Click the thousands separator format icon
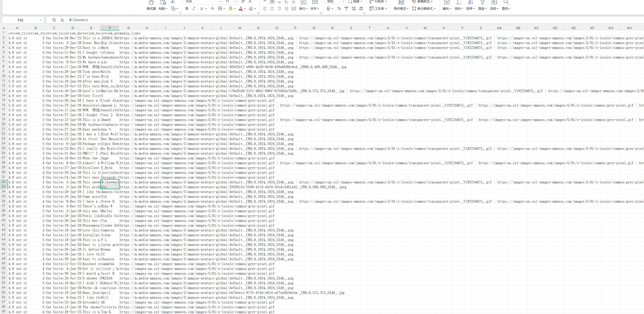644x314 pixels. 346,8
